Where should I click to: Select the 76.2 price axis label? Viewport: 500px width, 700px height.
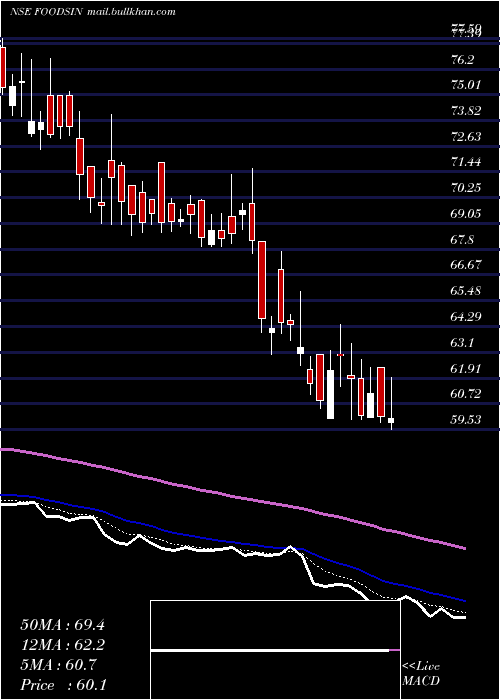[462, 59]
